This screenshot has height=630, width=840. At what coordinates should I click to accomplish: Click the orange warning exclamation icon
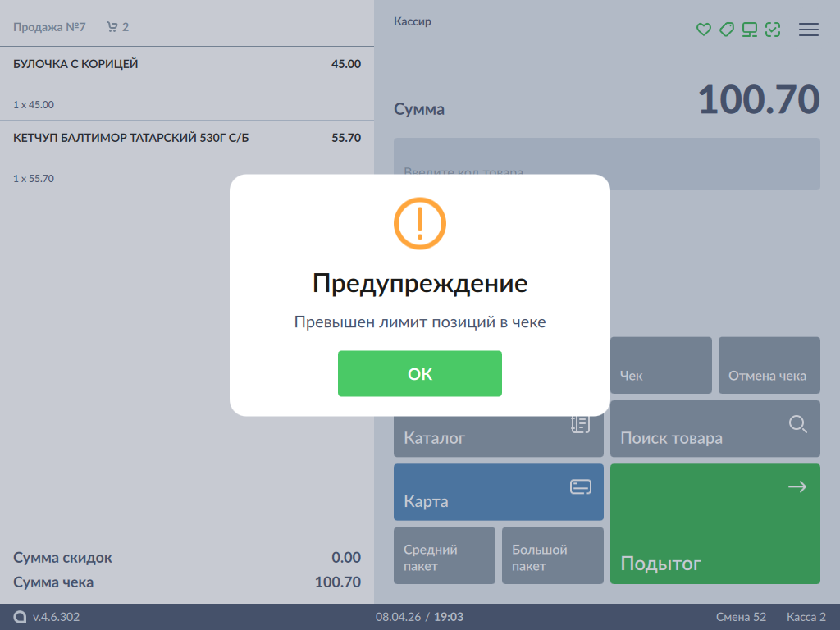pos(419,223)
